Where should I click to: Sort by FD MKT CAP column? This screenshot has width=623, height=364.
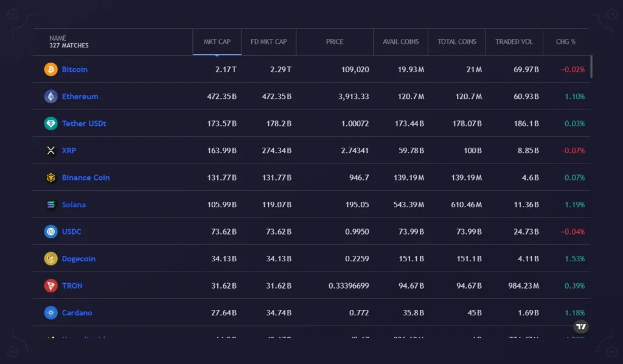pos(268,42)
